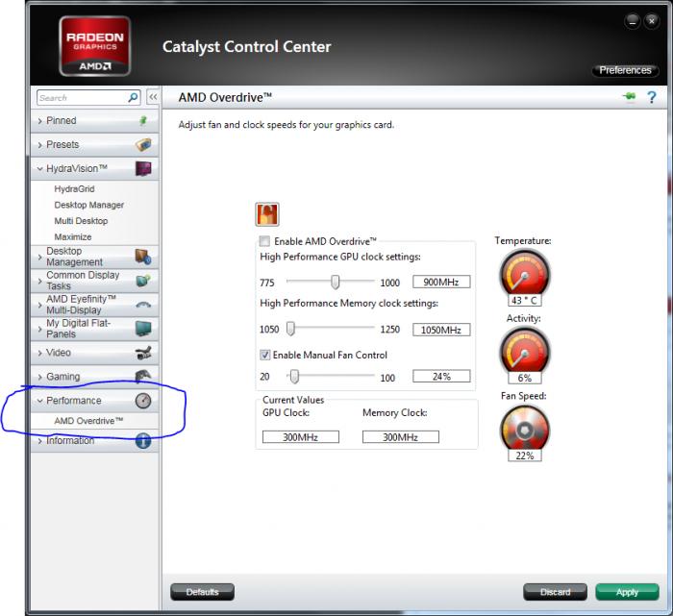Click the 900MHz GPU clock value box

pos(441,282)
